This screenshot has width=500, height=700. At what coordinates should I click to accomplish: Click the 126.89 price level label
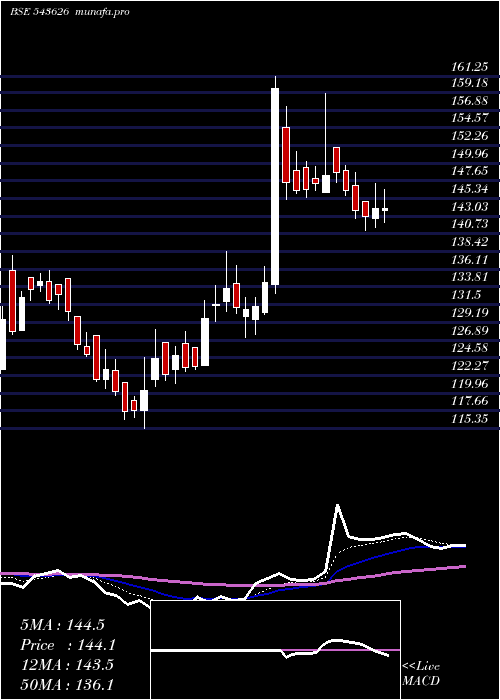click(x=470, y=330)
